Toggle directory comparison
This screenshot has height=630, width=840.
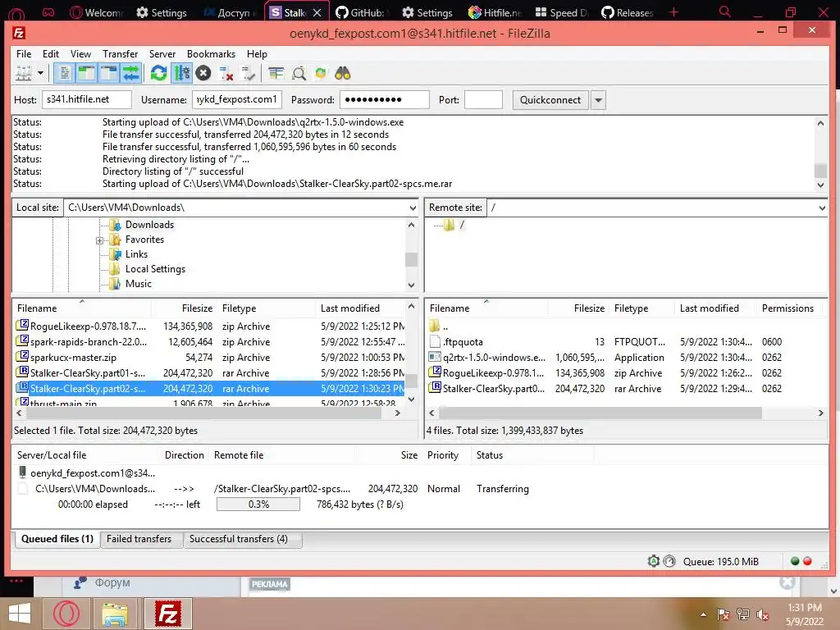(299, 73)
